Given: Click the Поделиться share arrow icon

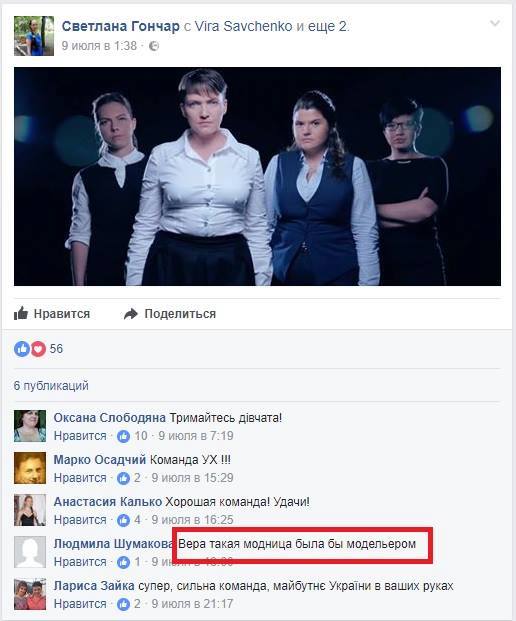Looking at the screenshot, I should (131, 314).
